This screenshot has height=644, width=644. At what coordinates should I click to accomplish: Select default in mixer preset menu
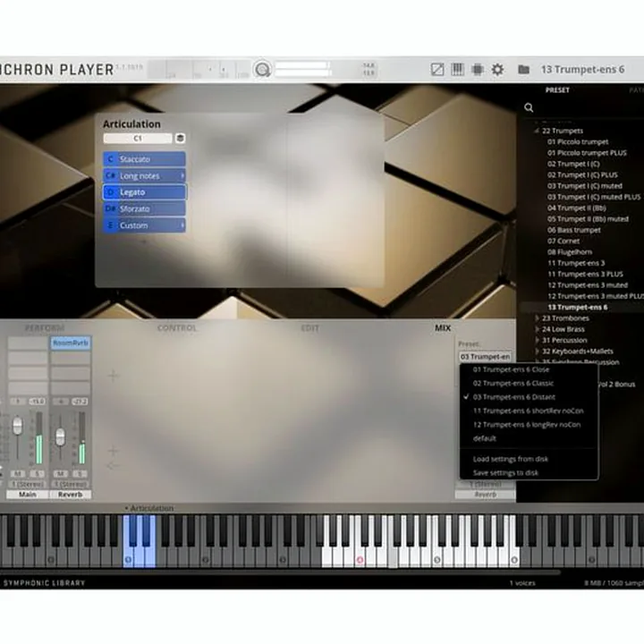pyautogui.click(x=485, y=438)
